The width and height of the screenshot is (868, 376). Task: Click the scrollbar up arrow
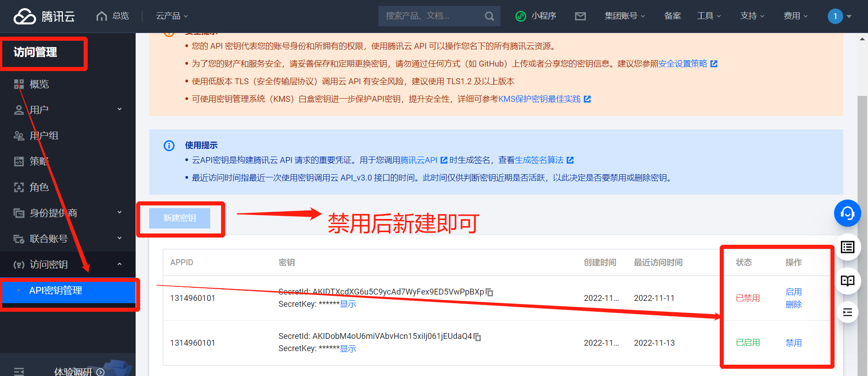863,39
